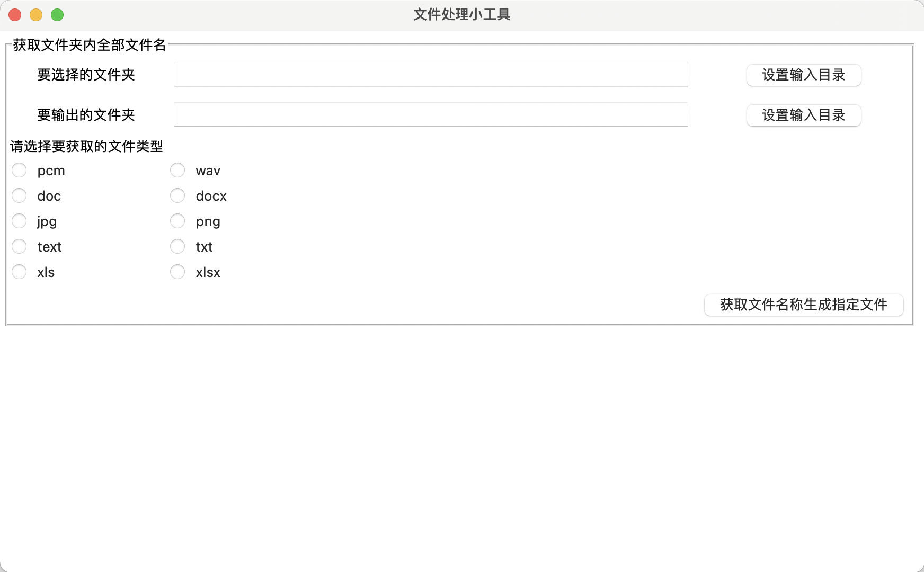Select the text file type option
This screenshot has height=572, width=924.
pyautogui.click(x=19, y=246)
